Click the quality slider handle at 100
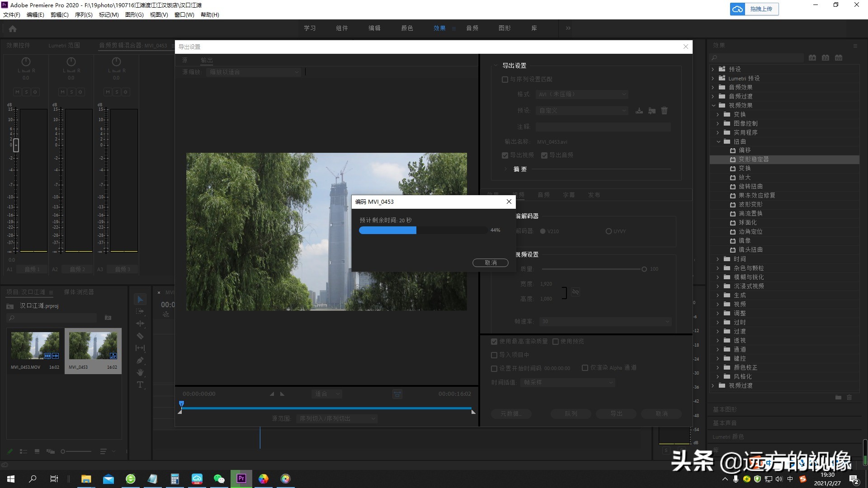 644,269
